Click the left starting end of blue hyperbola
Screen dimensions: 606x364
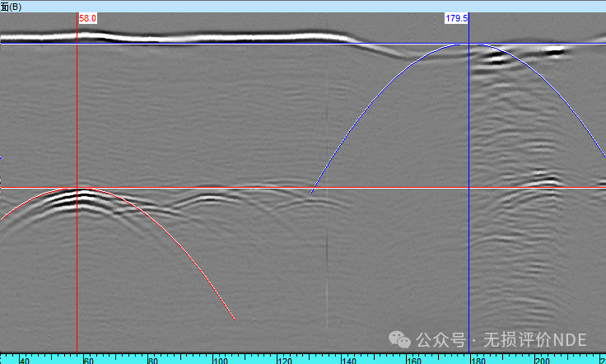(311, 194)
